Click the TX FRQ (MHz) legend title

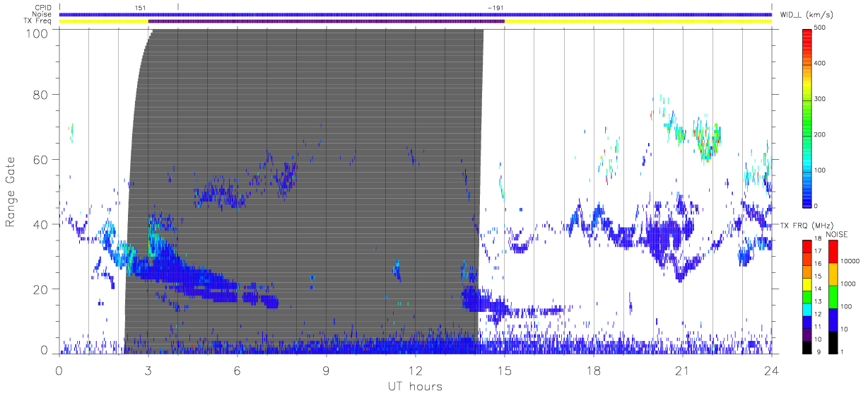click(x=805, y=225)
